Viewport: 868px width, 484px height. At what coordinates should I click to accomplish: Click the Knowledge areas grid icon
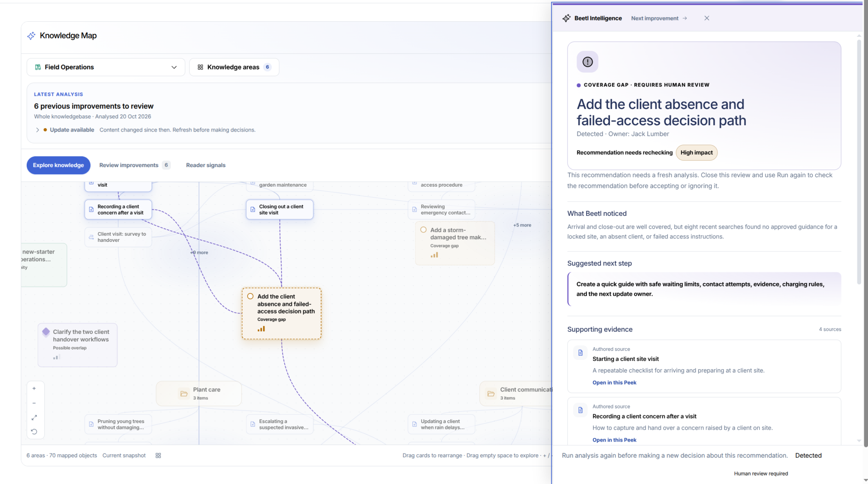[200, 67]
